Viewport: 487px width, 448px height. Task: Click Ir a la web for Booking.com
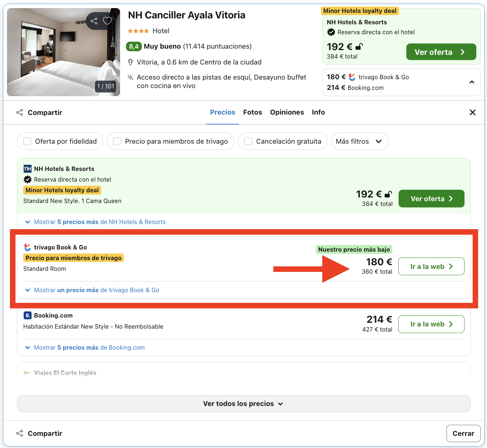coord(431,324)
